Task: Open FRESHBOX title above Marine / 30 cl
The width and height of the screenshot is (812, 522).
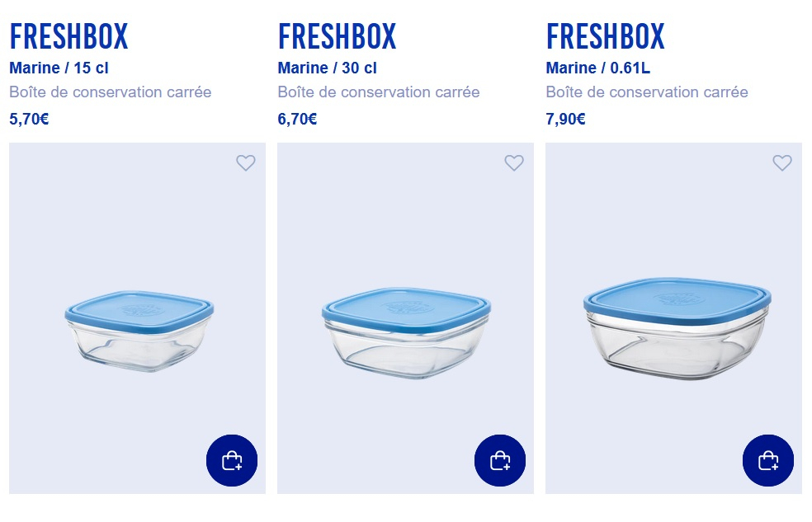Action: click(337, 37)
